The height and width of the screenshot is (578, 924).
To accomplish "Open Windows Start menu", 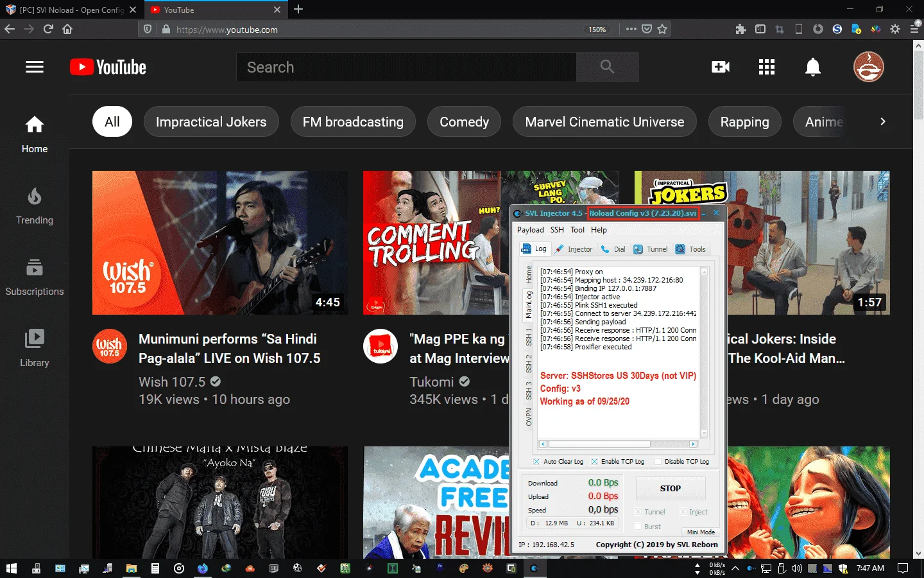I will [11, 568].
